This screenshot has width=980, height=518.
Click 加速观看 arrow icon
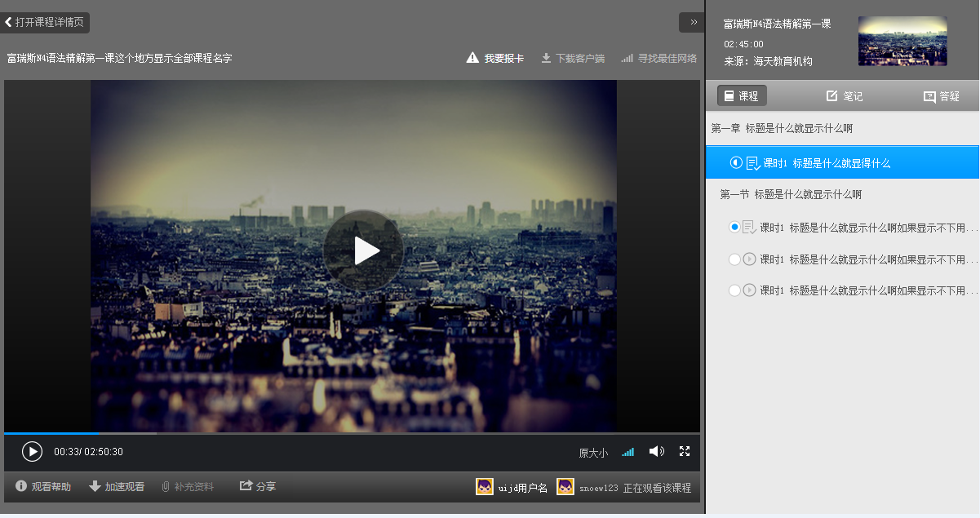pyautogui.click(x=95, y=486)
